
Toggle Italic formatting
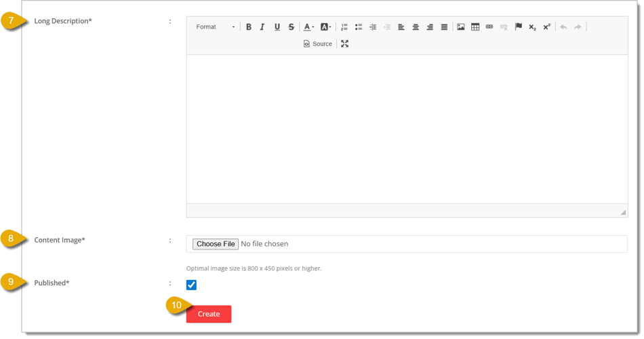click(x=262, y=27)
